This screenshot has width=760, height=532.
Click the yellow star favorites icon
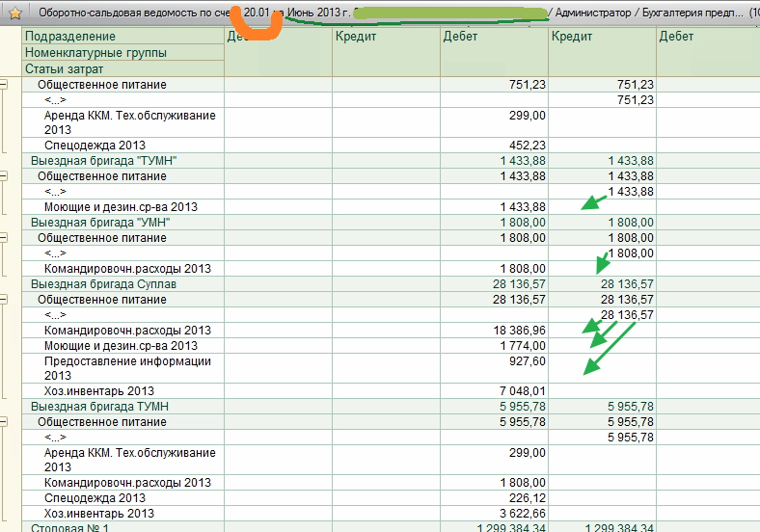pos(15,13)
